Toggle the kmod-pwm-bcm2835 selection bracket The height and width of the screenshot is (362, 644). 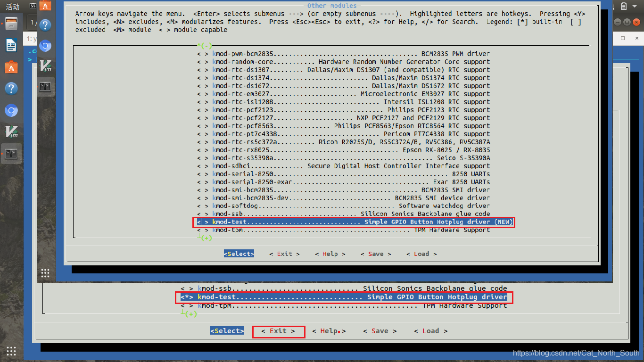203,54
